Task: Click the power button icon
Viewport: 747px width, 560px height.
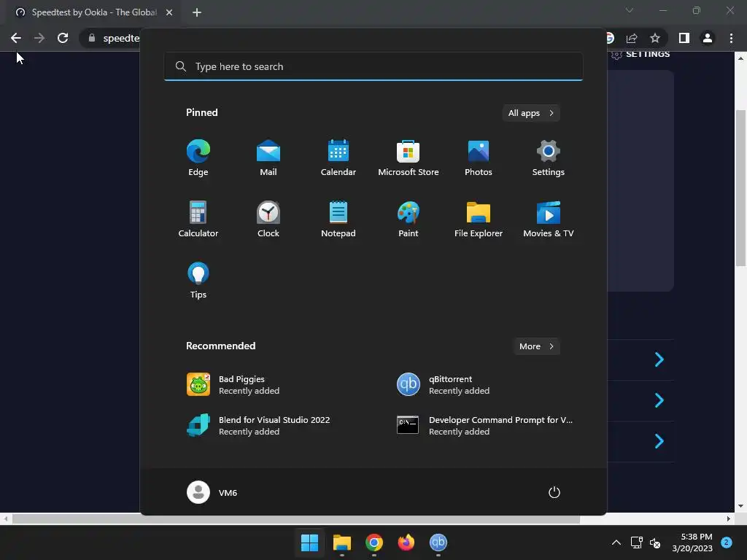Action: pos(554,492)
